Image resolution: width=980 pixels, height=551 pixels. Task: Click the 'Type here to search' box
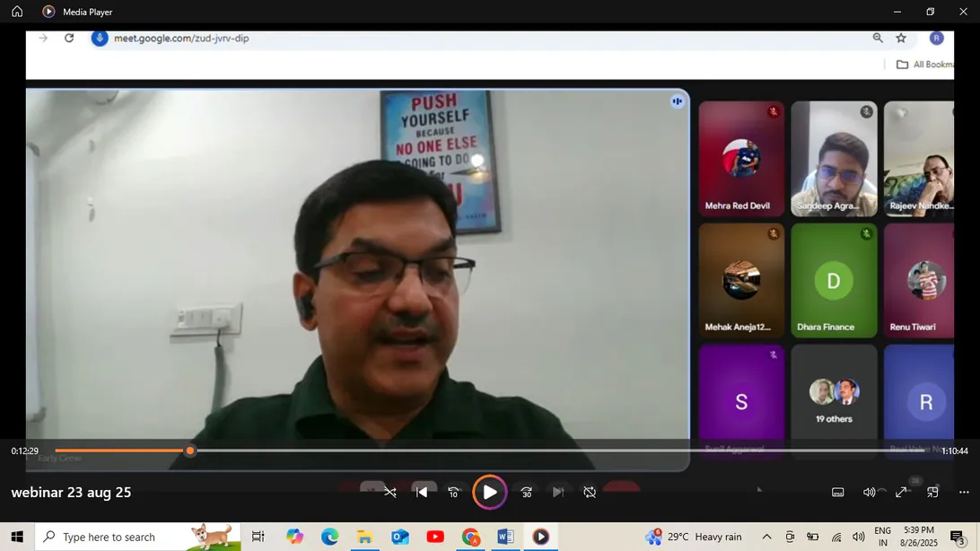click(x=137, y=537)
